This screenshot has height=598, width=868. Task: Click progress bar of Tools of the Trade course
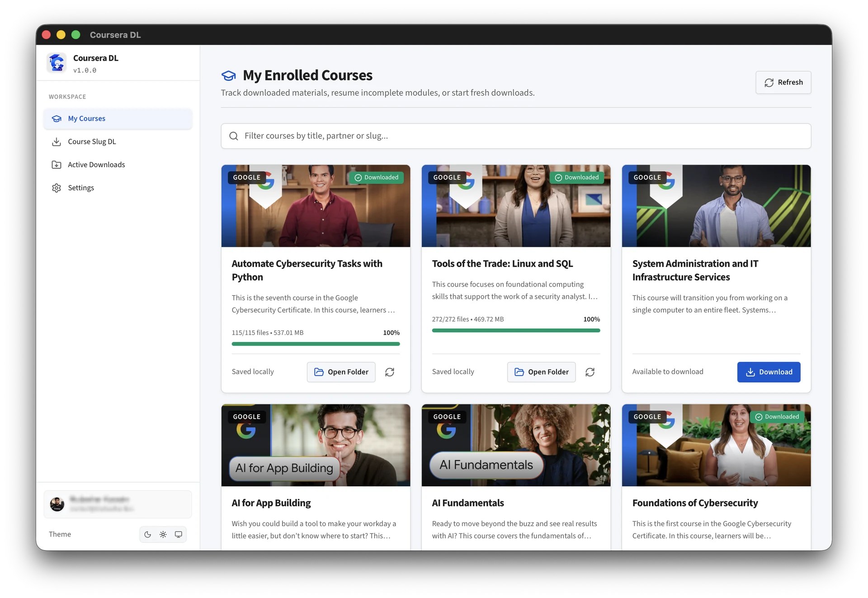tap(516, 330)
